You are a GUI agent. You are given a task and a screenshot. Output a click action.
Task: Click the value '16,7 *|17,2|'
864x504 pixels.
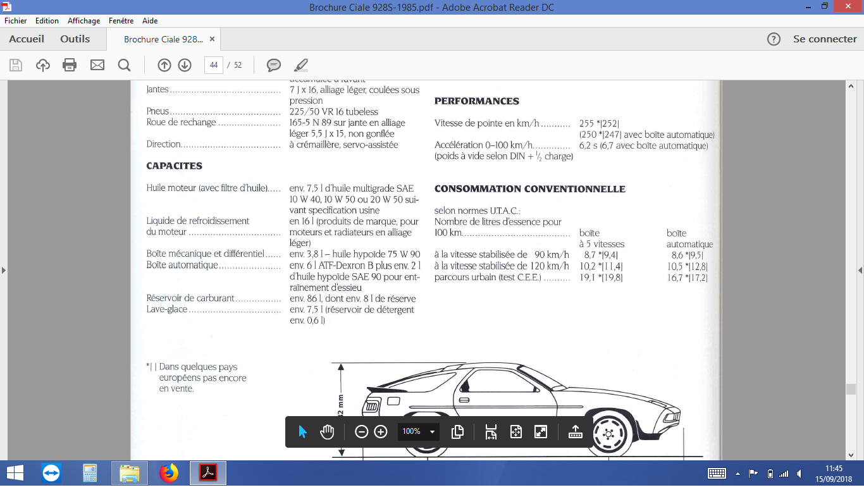[x=688, y=278]
